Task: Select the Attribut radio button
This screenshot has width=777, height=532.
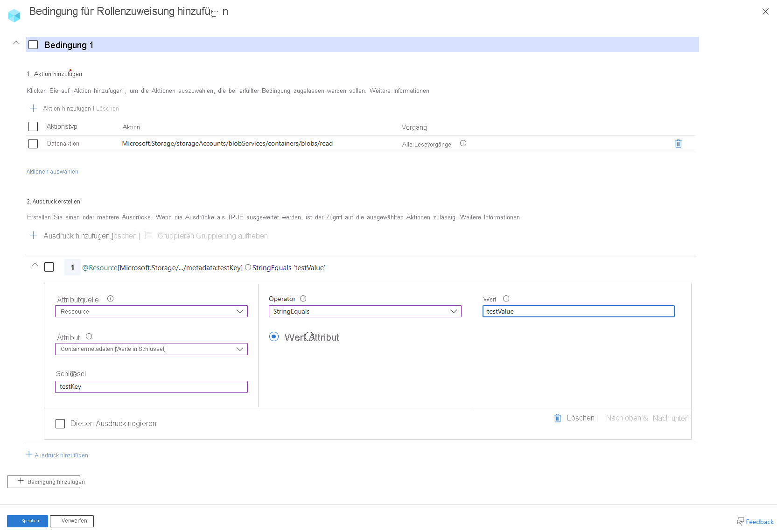Action: tap(309, 336)
